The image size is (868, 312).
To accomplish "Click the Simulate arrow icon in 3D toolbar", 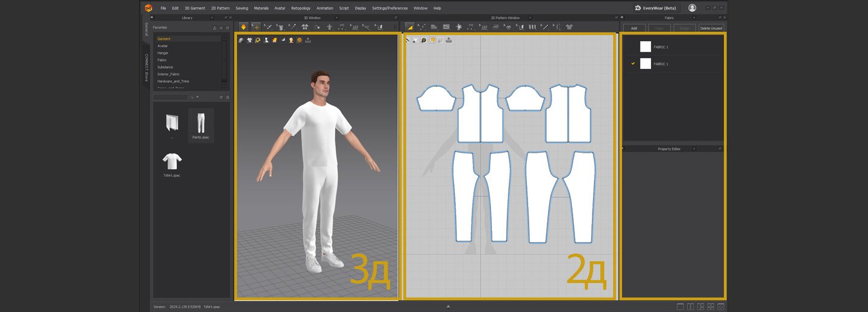I will [244, 27].
